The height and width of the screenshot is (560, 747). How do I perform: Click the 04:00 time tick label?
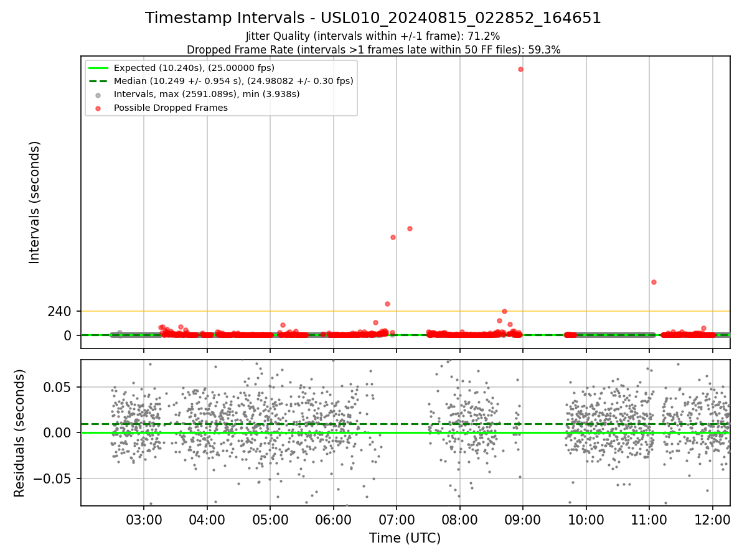point(207,520)
